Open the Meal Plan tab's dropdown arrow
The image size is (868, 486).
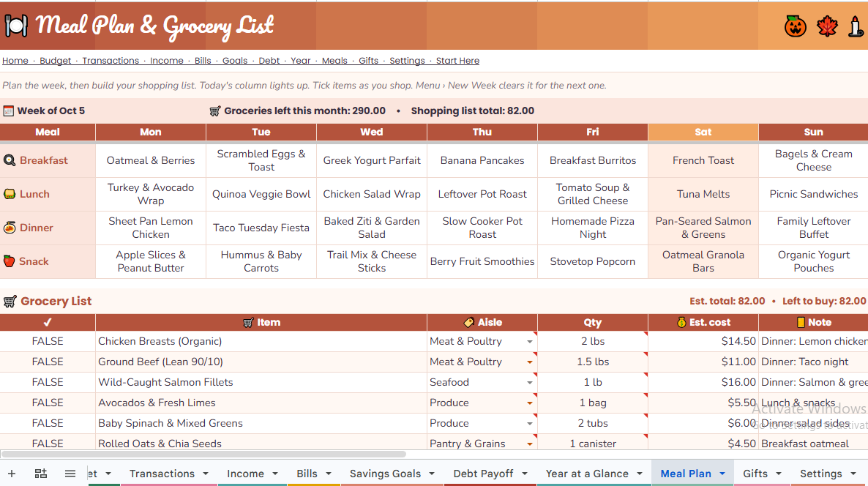pyautogui.click(x=722, y=474)
